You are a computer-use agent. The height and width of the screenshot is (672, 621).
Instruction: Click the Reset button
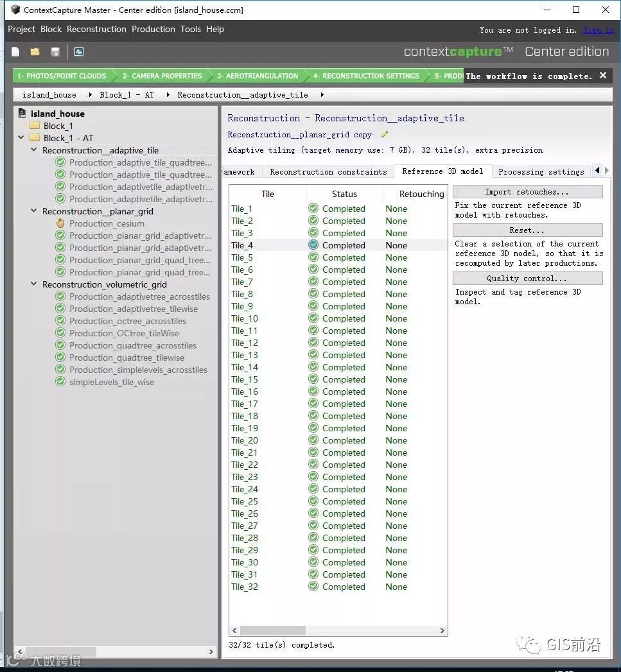point(527,230)
